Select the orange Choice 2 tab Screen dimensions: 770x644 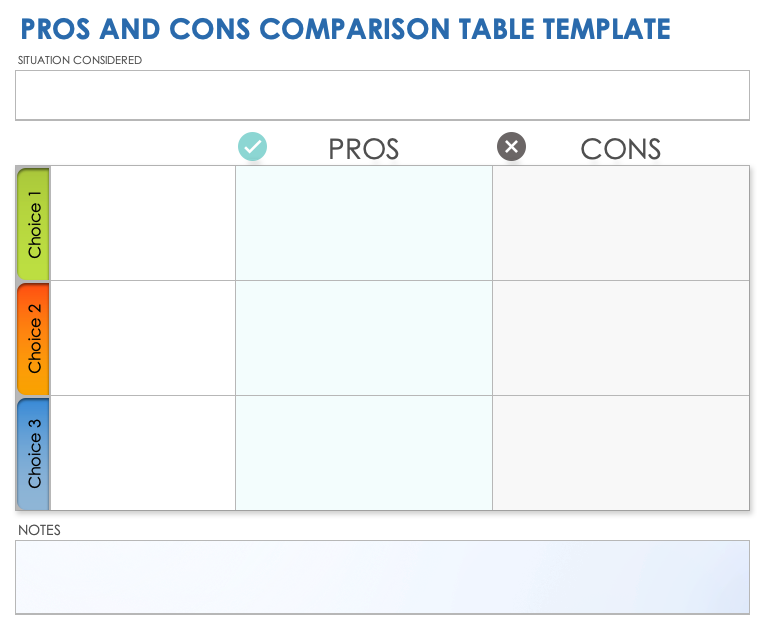pyautogui.click(x=34, y=339)
